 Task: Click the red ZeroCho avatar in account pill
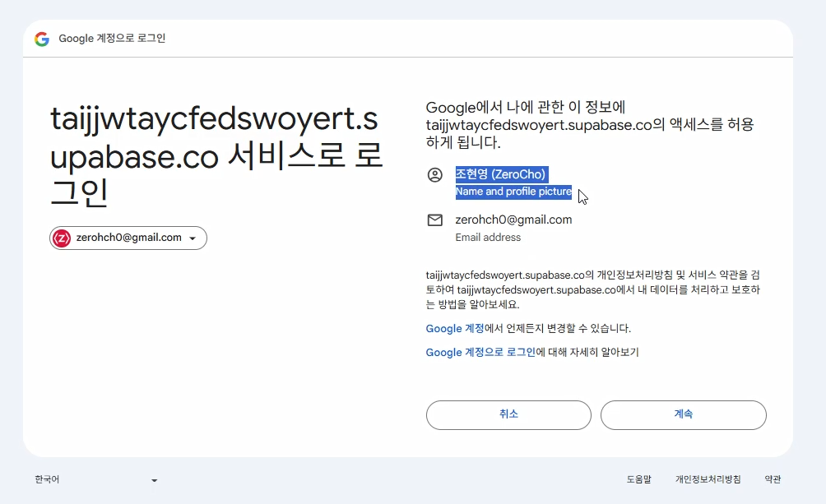pyautogui.click(x=61, y=238)
